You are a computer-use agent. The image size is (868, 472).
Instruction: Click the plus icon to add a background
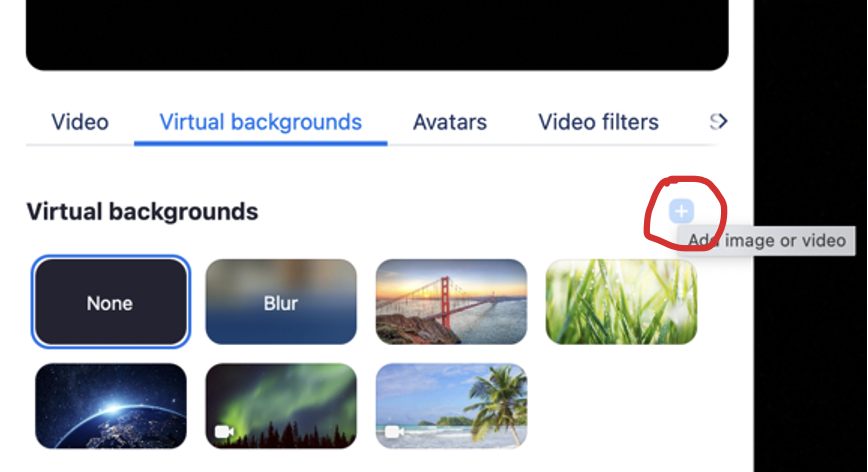point(681,211)
